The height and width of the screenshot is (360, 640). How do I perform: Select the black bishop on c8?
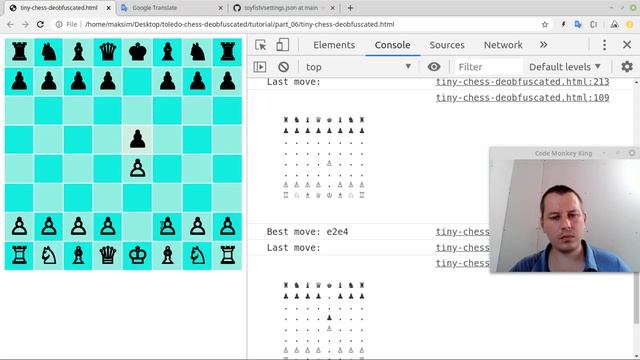coord(78,52)
